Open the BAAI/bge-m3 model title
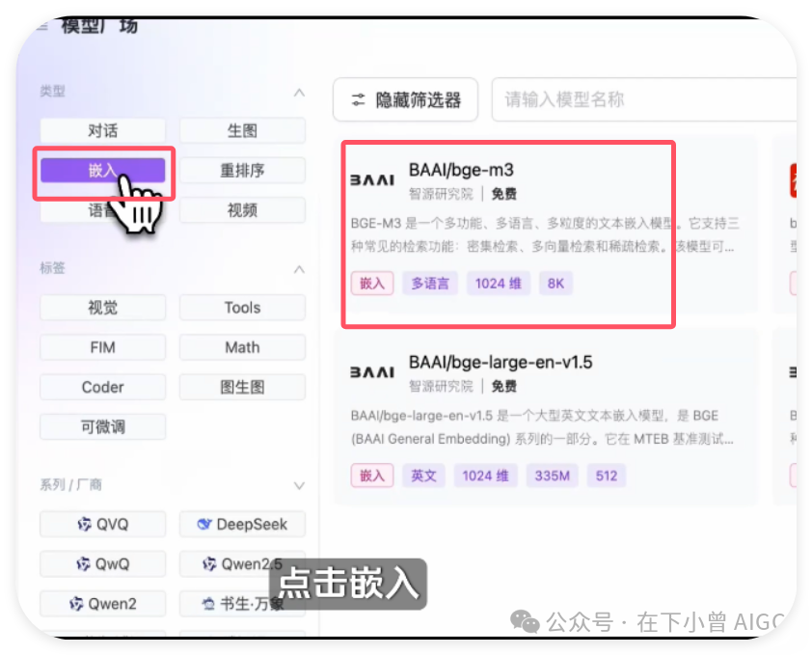The height and width of the screenshot is (655, 812). point(461,170)
